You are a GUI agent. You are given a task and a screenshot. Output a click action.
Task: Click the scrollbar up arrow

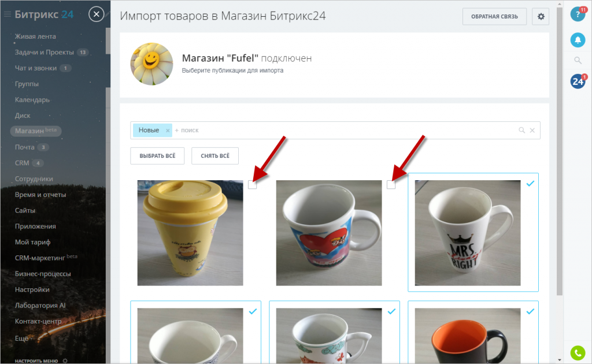click(x=560, y=4)
